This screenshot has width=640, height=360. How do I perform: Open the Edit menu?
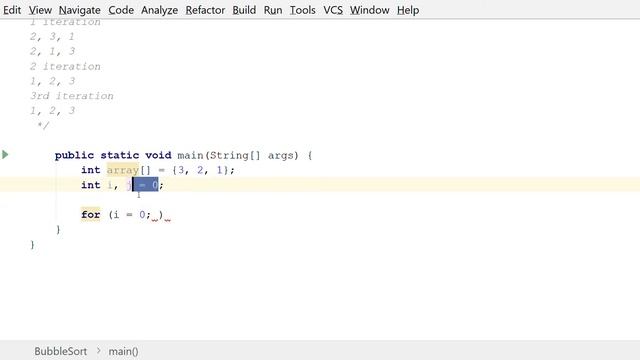(x=12, y=10)
